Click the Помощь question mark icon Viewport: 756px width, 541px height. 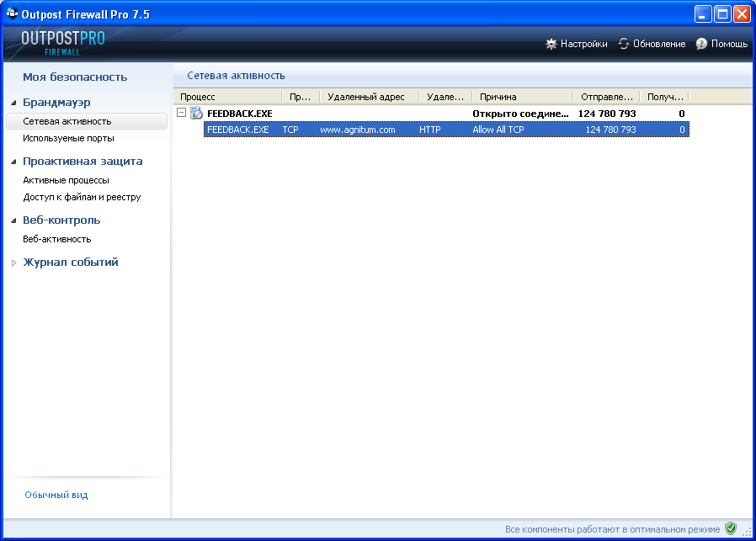[701, 44]
